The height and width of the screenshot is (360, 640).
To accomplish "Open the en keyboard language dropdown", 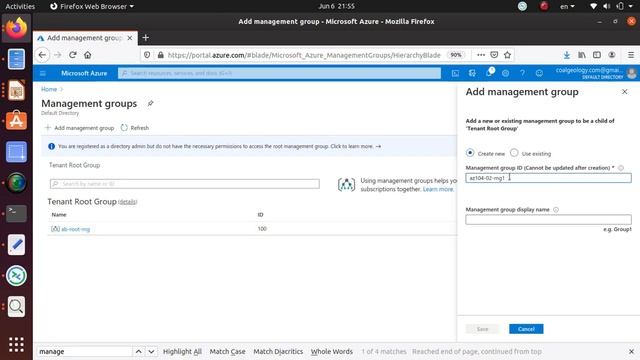I will [x=567, y=6].
